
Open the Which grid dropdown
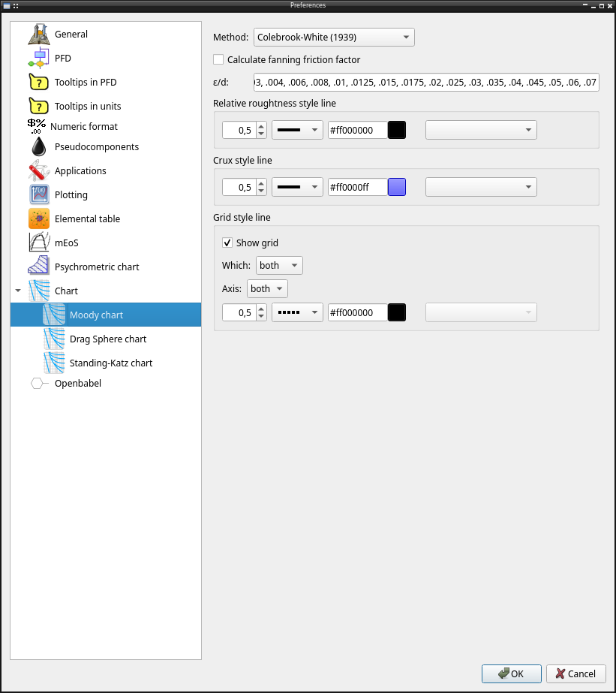(279, 265)
